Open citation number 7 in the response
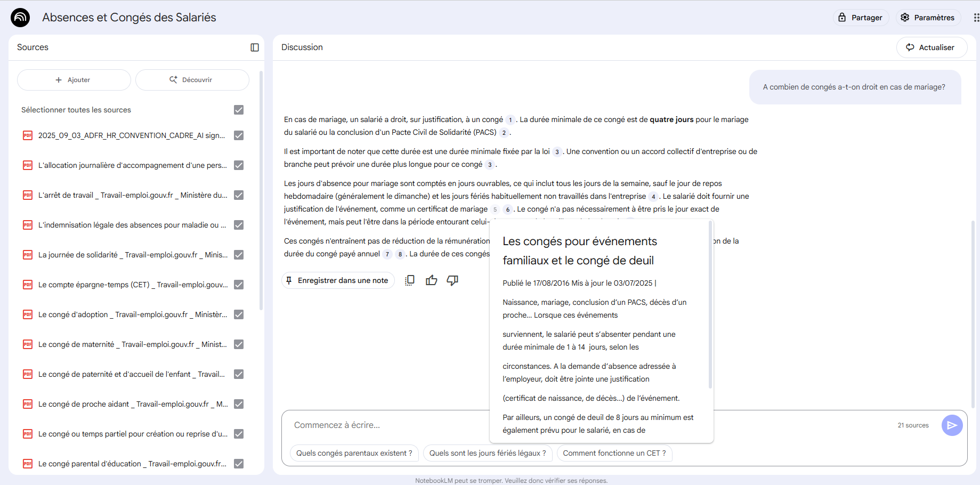980x485 pixels. (387, 254)
